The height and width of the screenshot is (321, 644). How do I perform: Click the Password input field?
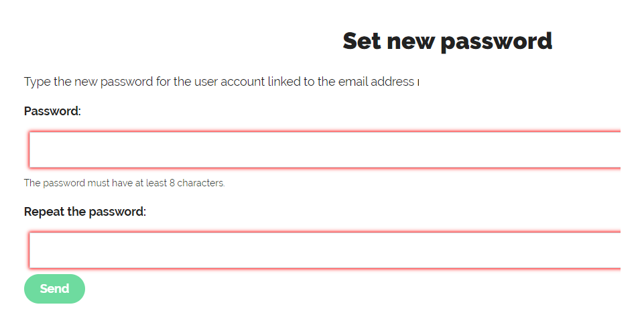click(x=325, y=149)
